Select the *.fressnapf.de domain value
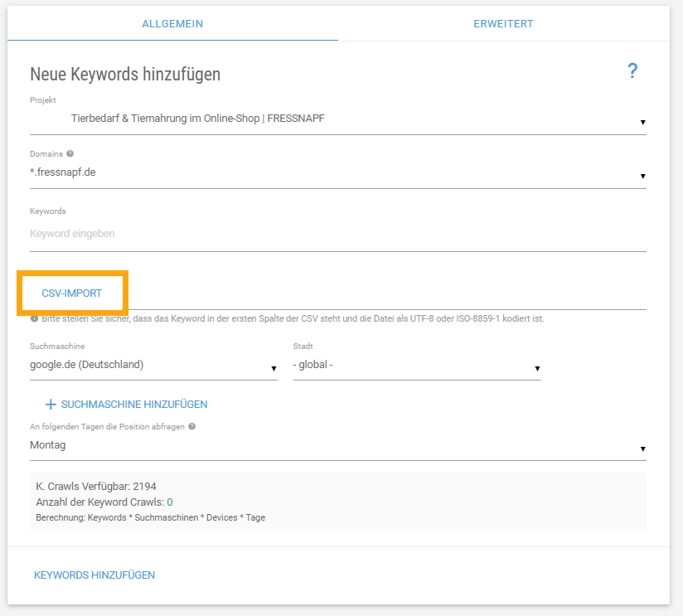 click(x=63, y=172)
